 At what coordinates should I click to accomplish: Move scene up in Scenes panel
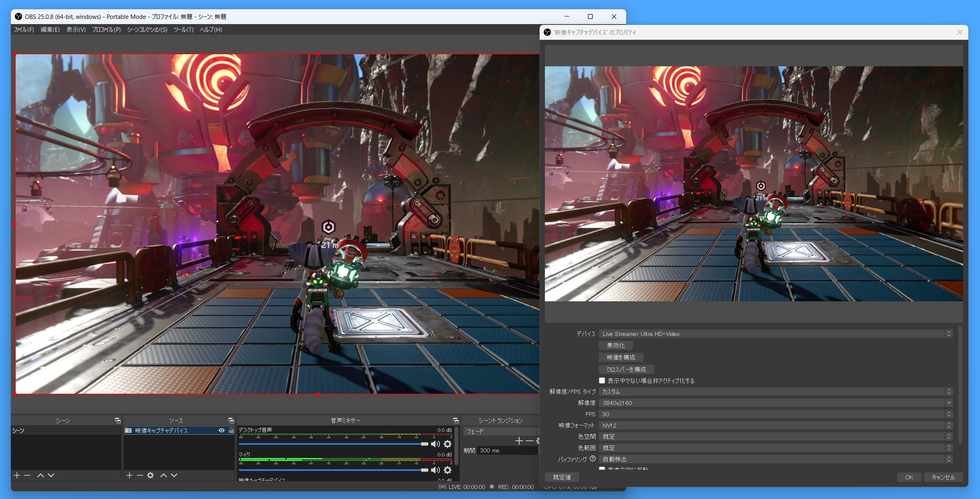[41, 475]
